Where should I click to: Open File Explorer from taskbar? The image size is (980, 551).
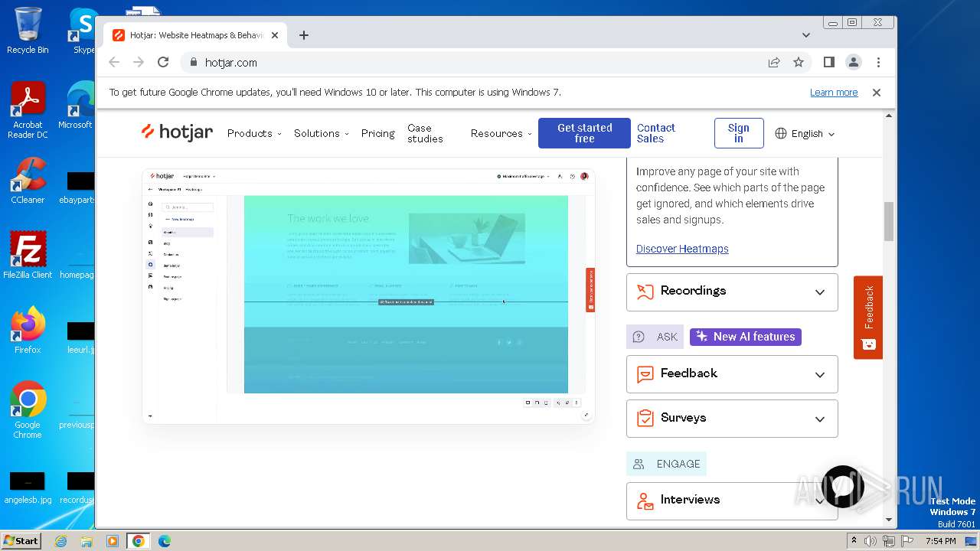[x=87, y=541]
